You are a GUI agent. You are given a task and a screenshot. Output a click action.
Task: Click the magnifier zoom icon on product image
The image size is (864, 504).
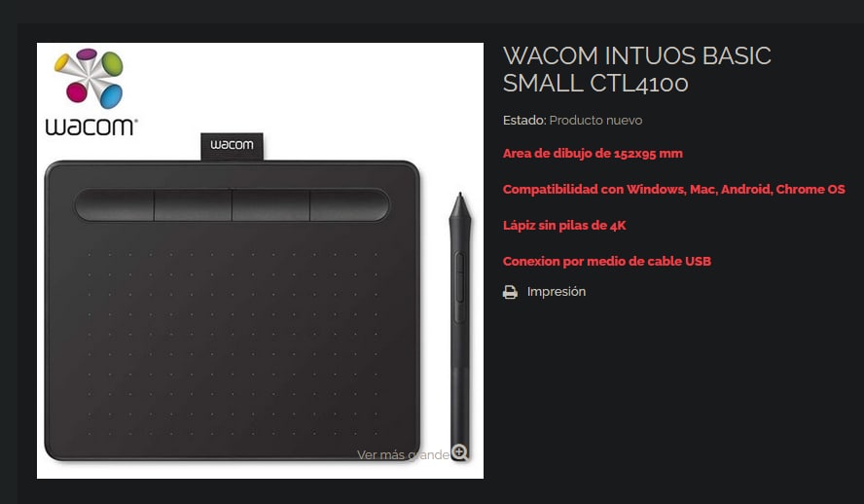point(460,452)
